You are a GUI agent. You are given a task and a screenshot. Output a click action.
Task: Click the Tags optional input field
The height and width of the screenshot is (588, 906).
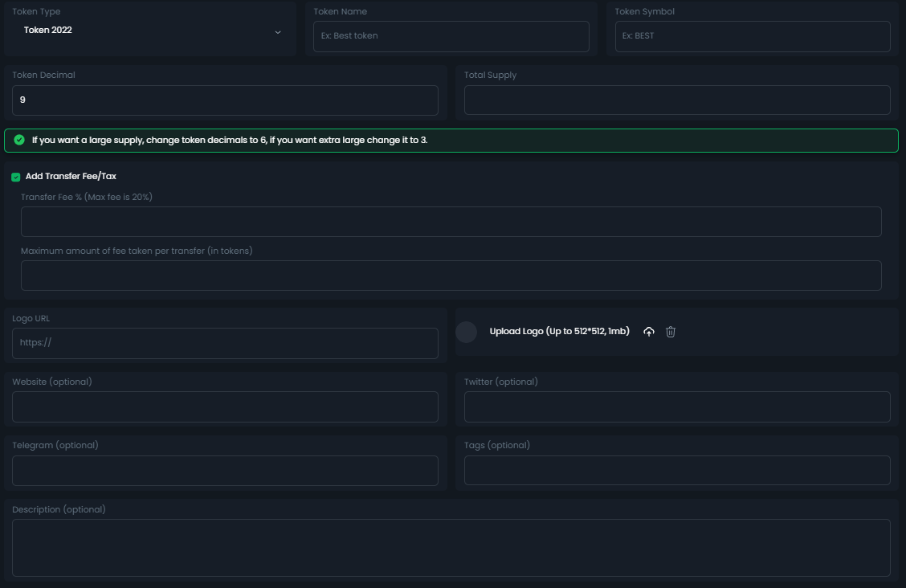(676, 471)
